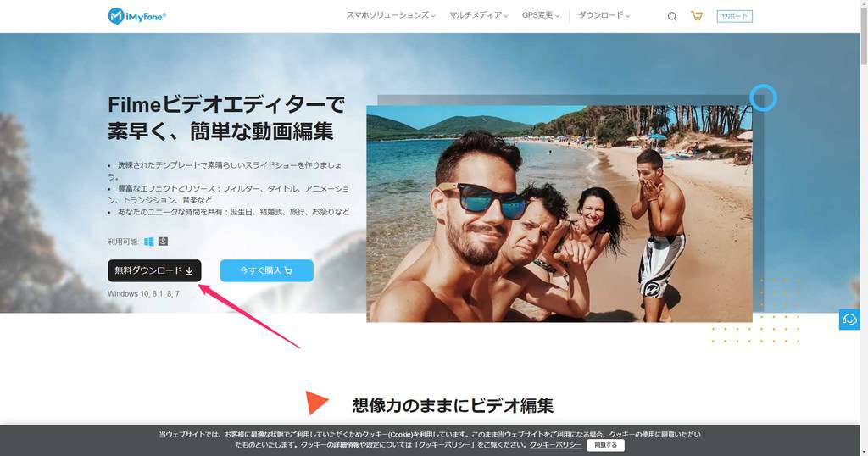Viewport: 868px width, 456px height.
Task: Click the 'Windows 10, 8.1, 8, 7' text
Action: click(143, 294)
